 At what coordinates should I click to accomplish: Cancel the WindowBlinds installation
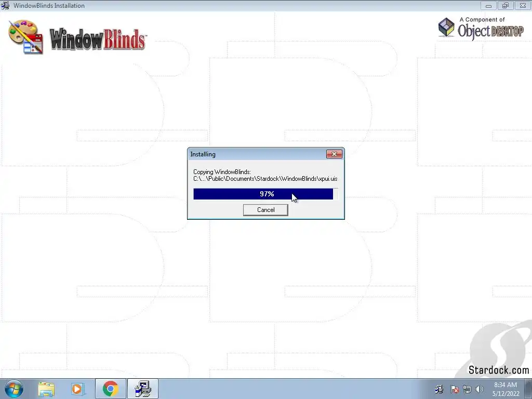pyautogui.click(x=265, y=210)
